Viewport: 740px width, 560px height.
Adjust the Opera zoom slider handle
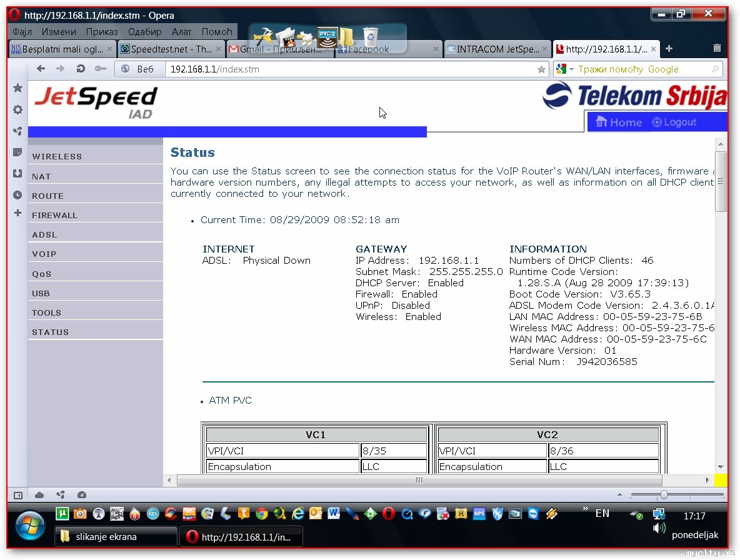664,495
